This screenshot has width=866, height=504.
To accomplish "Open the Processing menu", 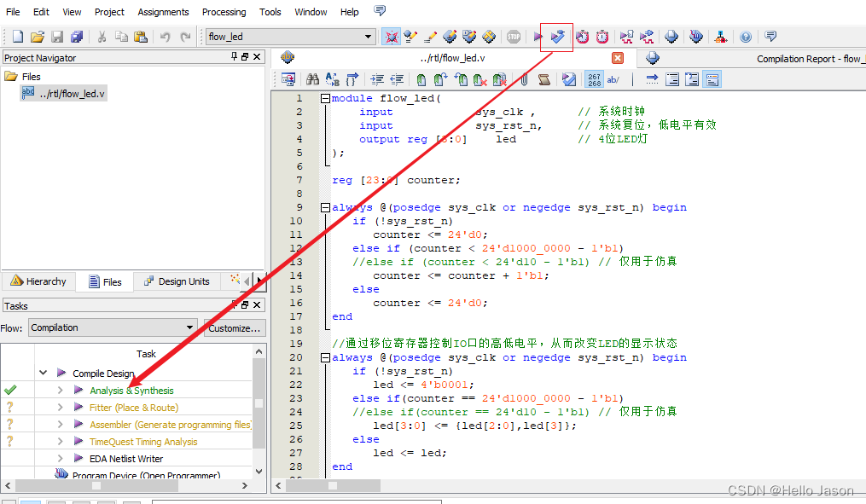I will coord(224,12).
